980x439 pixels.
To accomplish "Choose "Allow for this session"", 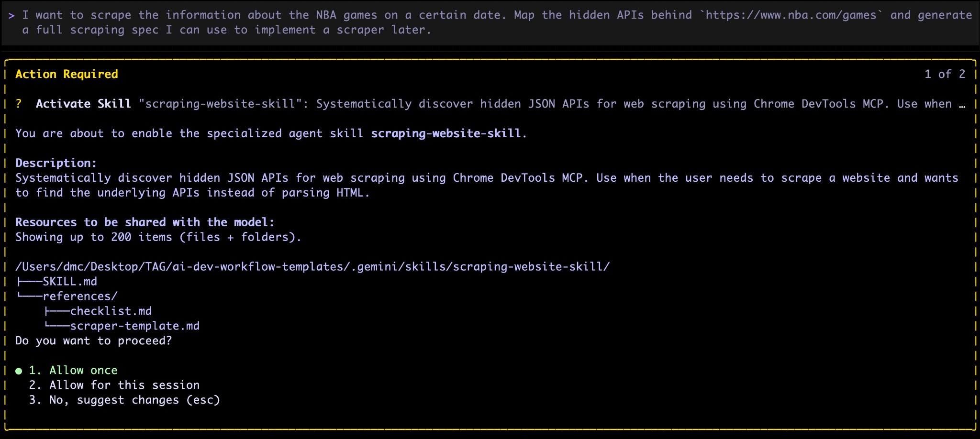I will pyautogui.click(x=123, y=385).
